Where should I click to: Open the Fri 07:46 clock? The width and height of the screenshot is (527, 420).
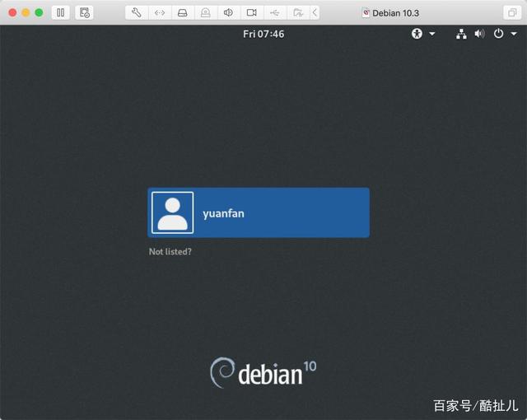click(x=263, y=34)
